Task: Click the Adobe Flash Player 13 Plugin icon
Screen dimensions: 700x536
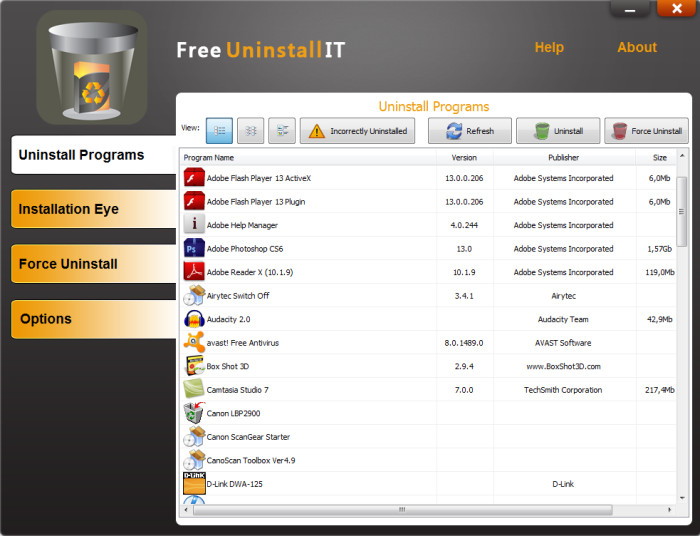Action: [194, 201]
